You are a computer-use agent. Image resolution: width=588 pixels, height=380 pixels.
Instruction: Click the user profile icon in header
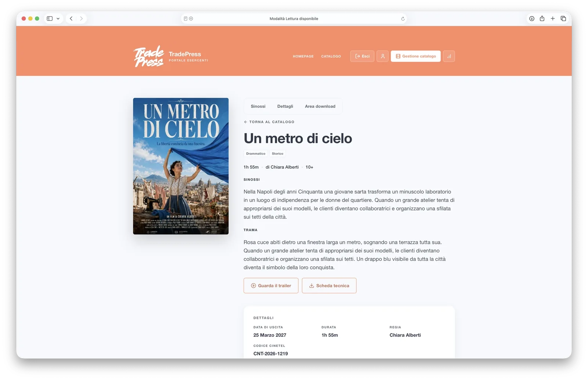click(383, 56)
